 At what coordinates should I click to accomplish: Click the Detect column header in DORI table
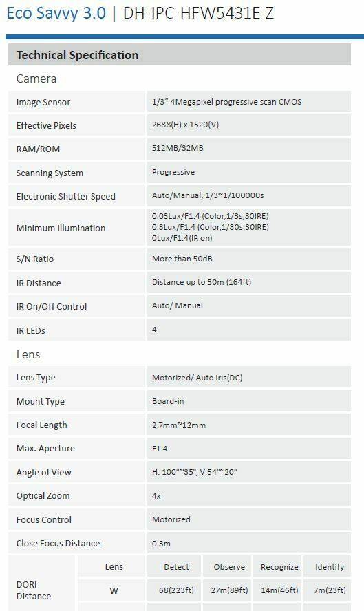coord(176,567)
